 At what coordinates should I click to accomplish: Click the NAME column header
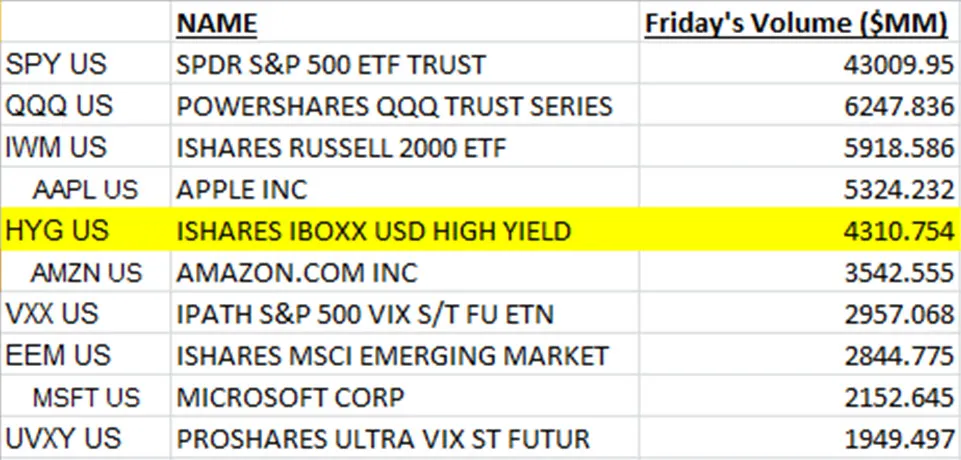[x=216, y=22]
